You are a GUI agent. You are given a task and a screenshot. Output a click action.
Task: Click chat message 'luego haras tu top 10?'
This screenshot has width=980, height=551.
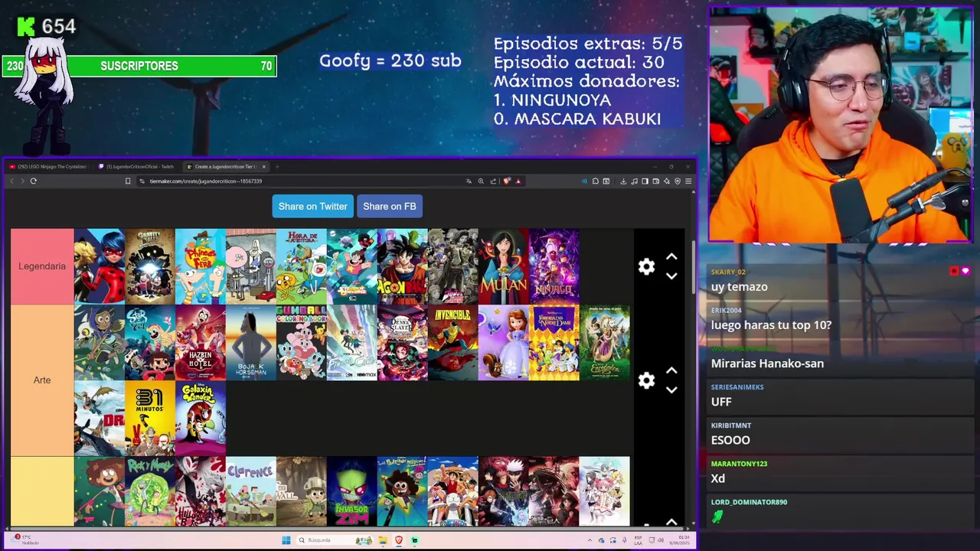(x=771, y=325)
